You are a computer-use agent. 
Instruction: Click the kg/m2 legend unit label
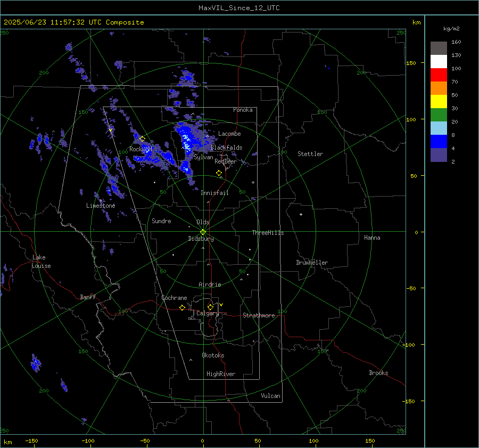pos(451,29)
